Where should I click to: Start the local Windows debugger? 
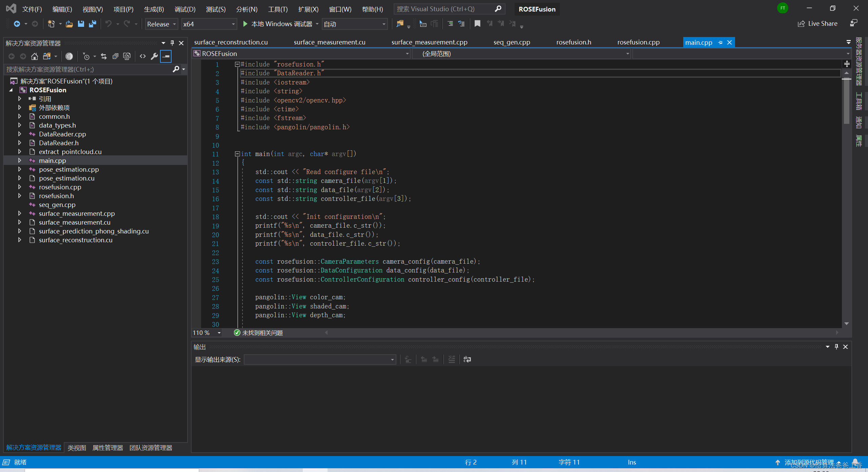[x=245, y=24]
